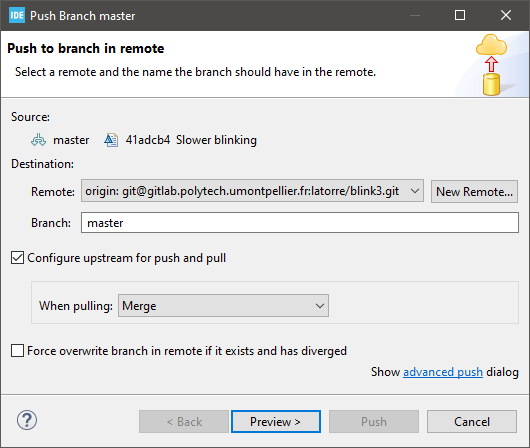Uncheck Configure upstream for push and pull
This screenshot has width=530, height=448.
tap(17, 258)
